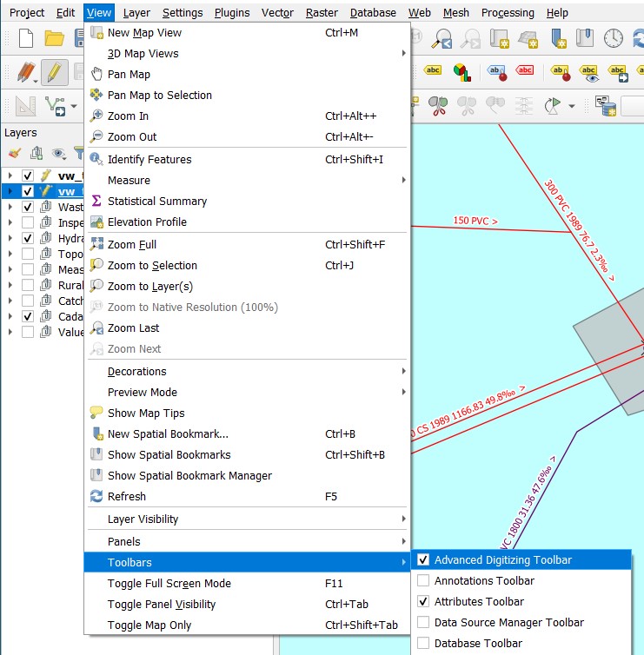Click the New Project blank page icon
This screenshot has height=655, width=644.
pos(26,38)
